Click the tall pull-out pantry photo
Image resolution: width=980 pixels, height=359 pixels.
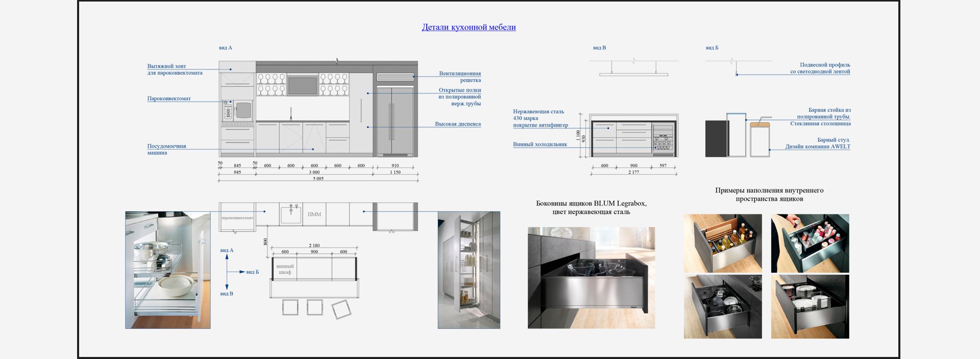click(469, 270)
